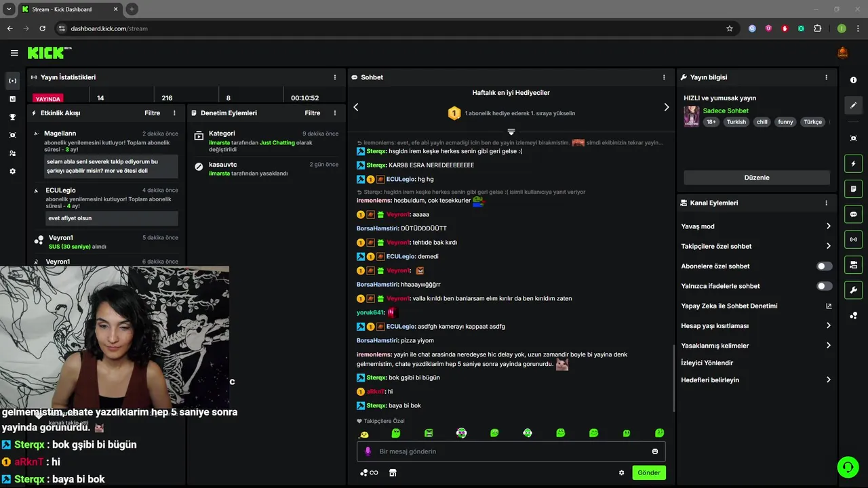Open the shop icon below message box
868x488 pixels.
pos(393,473)
